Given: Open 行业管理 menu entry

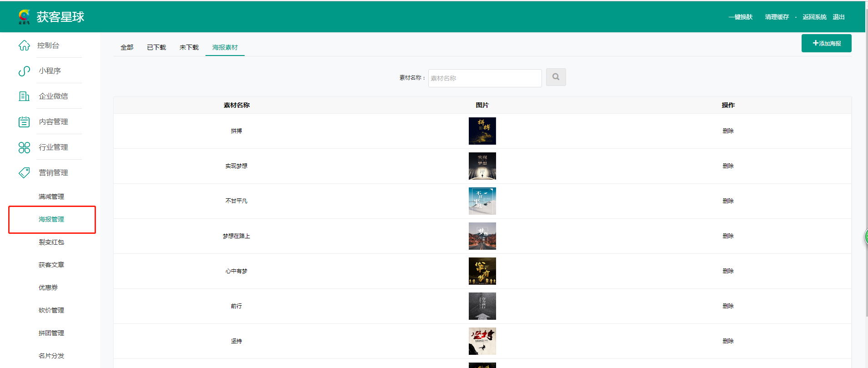Looking at the screenshot, I should 53,147.
